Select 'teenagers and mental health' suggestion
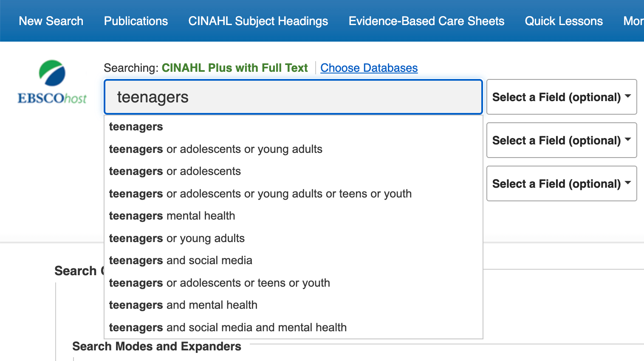644x361 pixels. [293, 305]
